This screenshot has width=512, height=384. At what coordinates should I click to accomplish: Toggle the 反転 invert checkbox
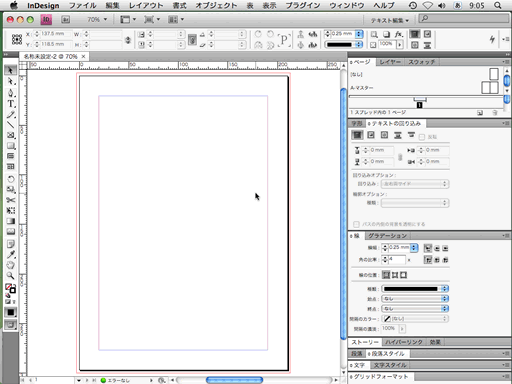coord(422,137)
